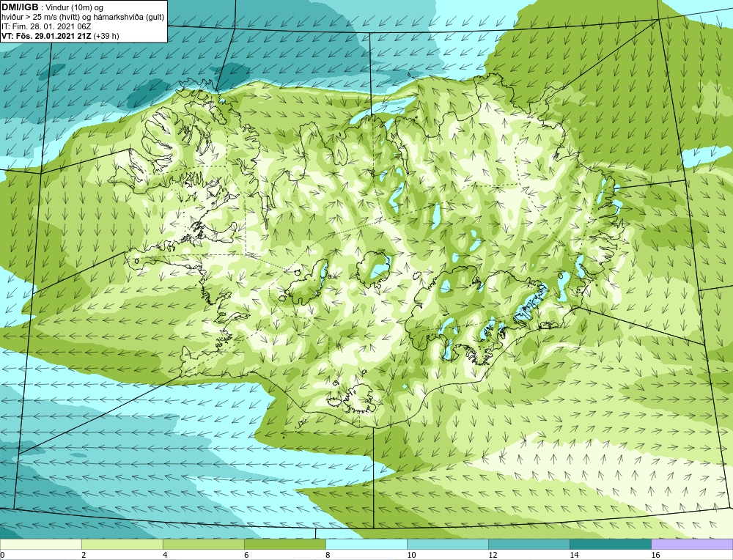Click the legend value label '12'
The width and height of the screenshot is (733, 560).
pyautogui.click(x=493, y=555)
